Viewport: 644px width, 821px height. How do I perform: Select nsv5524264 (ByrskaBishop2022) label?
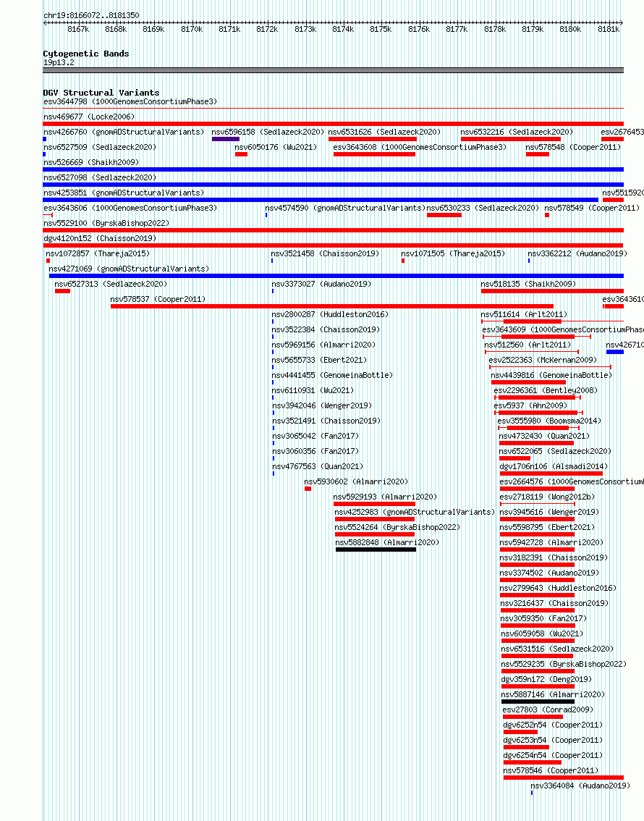click(397, 527)
